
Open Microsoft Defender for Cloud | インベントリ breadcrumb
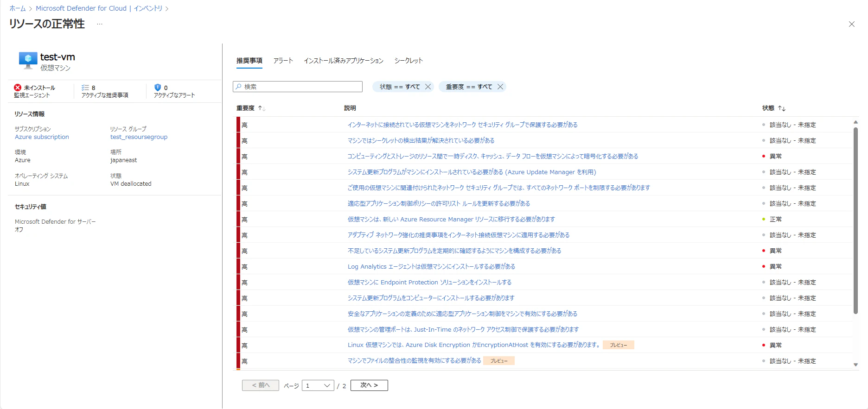coord(99,8)
